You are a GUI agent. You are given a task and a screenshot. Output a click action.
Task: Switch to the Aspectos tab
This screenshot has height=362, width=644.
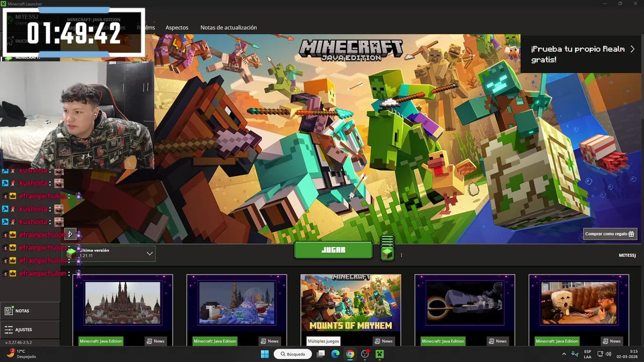[x=177, y=28]
